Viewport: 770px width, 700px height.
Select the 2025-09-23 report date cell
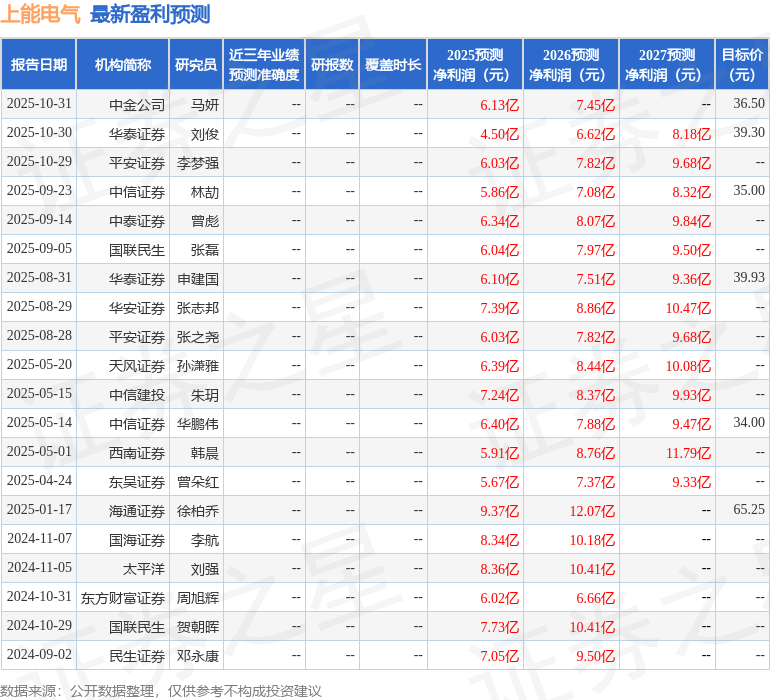tap(39, 190)
